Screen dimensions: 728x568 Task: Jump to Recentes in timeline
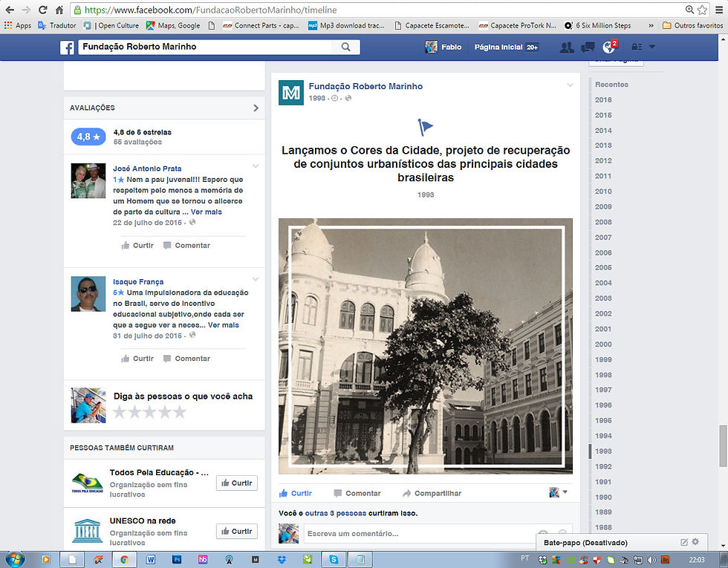coord(611,85)
